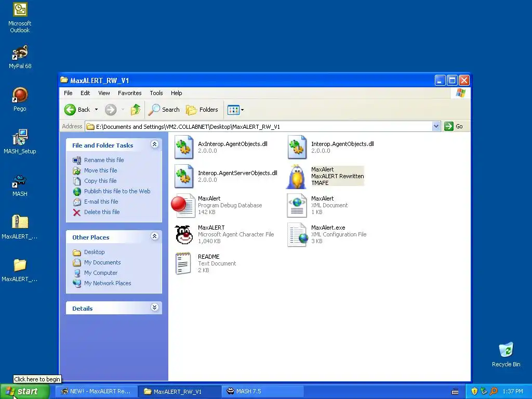Expand the Details panel

point(154,308)
